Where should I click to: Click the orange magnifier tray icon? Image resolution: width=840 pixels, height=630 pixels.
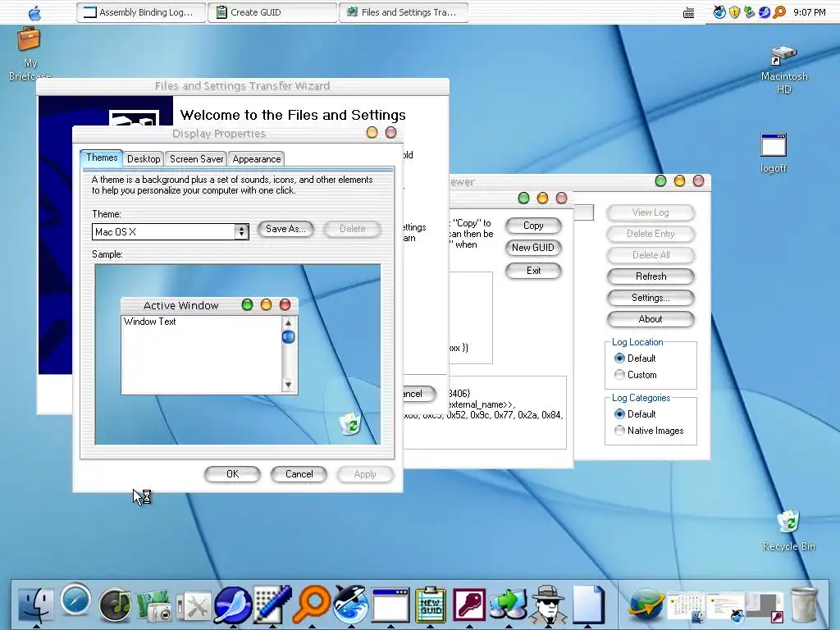click(779, 12)
